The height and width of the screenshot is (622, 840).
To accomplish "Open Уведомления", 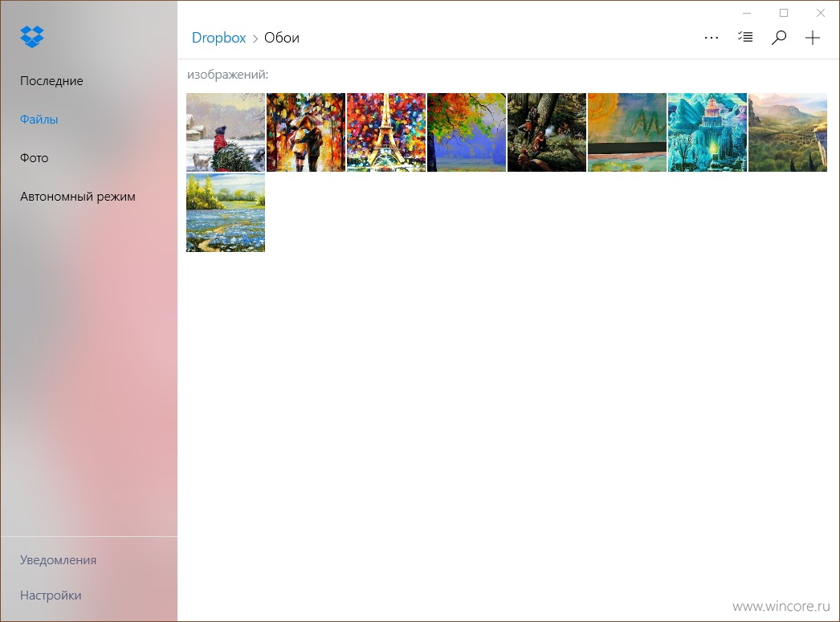I will [x=59, y=560].
